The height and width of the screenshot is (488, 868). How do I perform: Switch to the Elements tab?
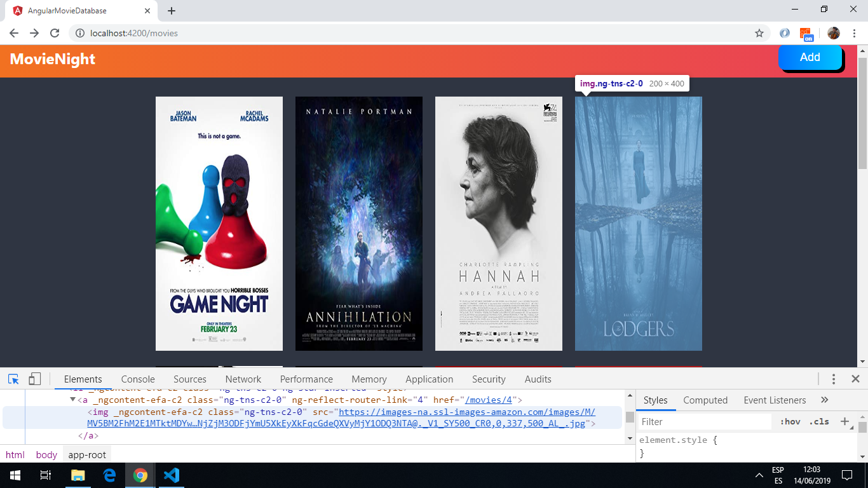83,379
